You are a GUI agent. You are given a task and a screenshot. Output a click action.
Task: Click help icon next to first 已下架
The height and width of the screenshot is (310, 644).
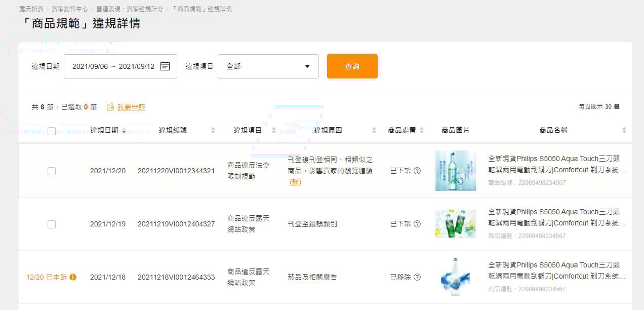[417, 171]
